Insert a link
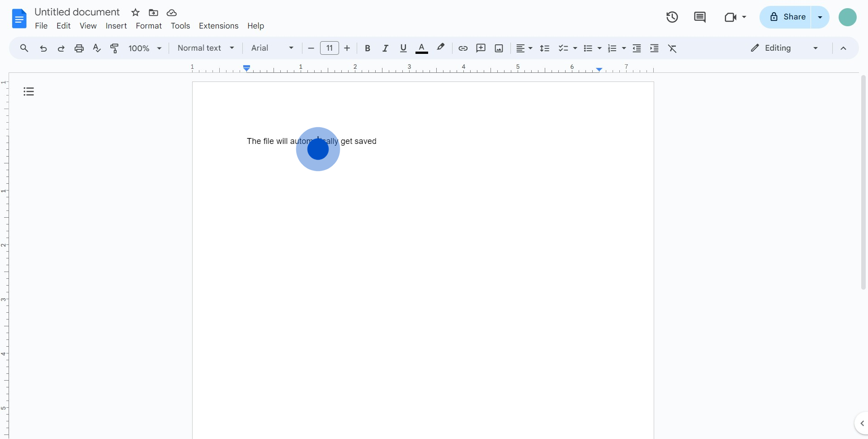 463,48
